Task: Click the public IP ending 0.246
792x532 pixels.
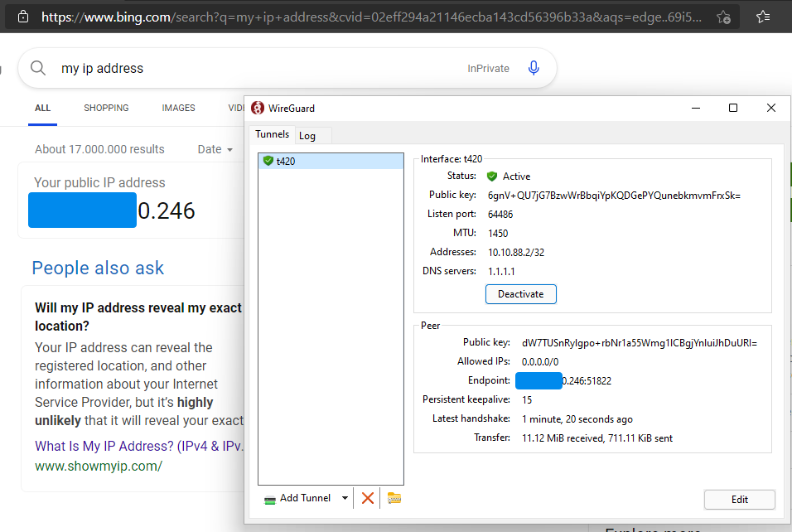Action: (112, 210)
